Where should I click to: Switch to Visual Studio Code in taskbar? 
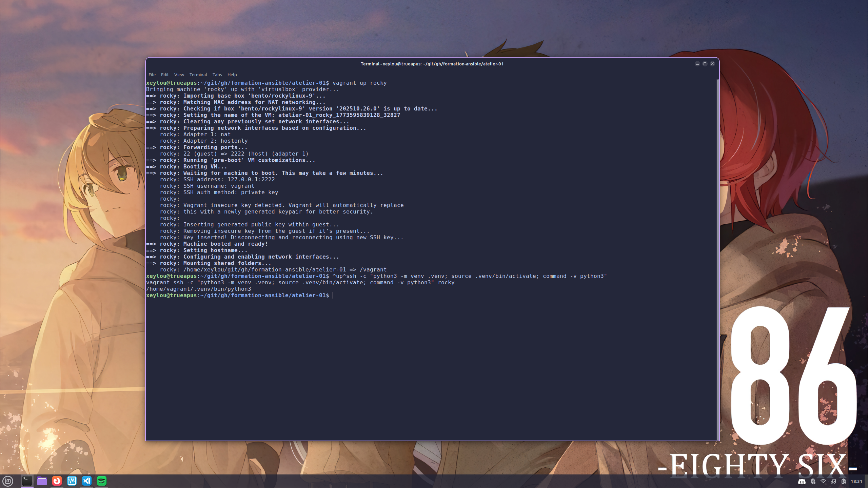pos(87,481)
